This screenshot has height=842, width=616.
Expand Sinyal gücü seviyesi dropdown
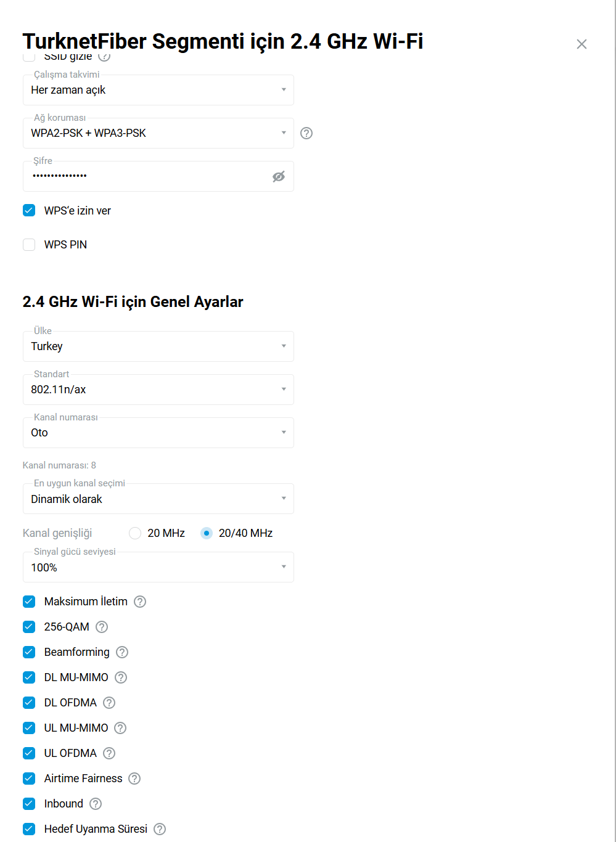[158, 567]
